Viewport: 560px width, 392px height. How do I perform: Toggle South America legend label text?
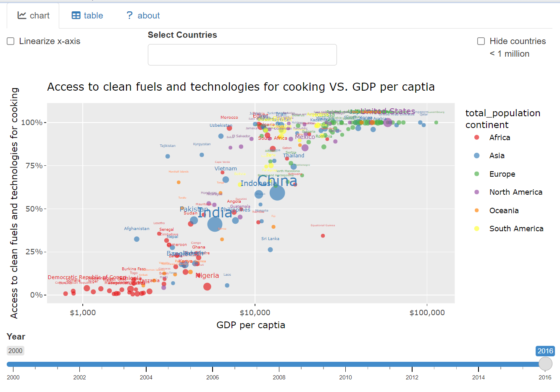(x=516, y=229)
